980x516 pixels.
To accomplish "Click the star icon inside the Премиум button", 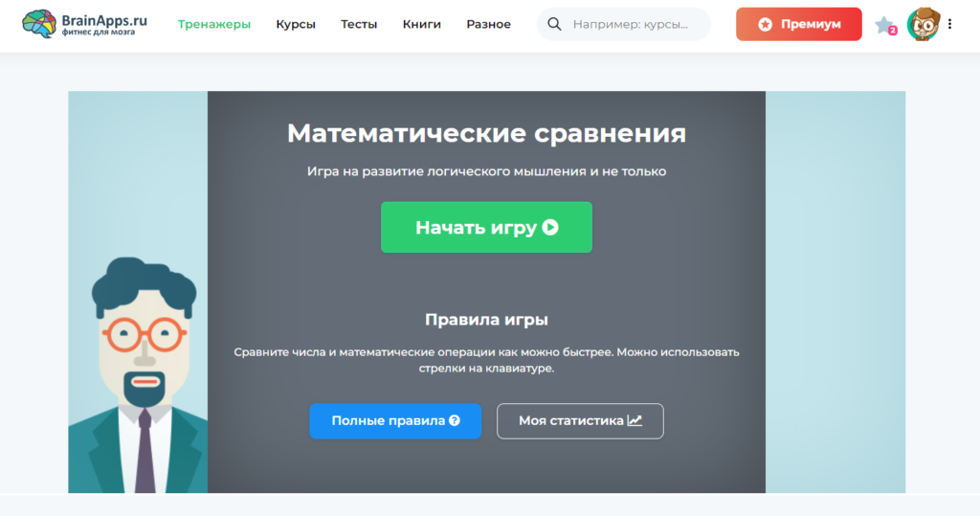I will click(x=765, y=25).
